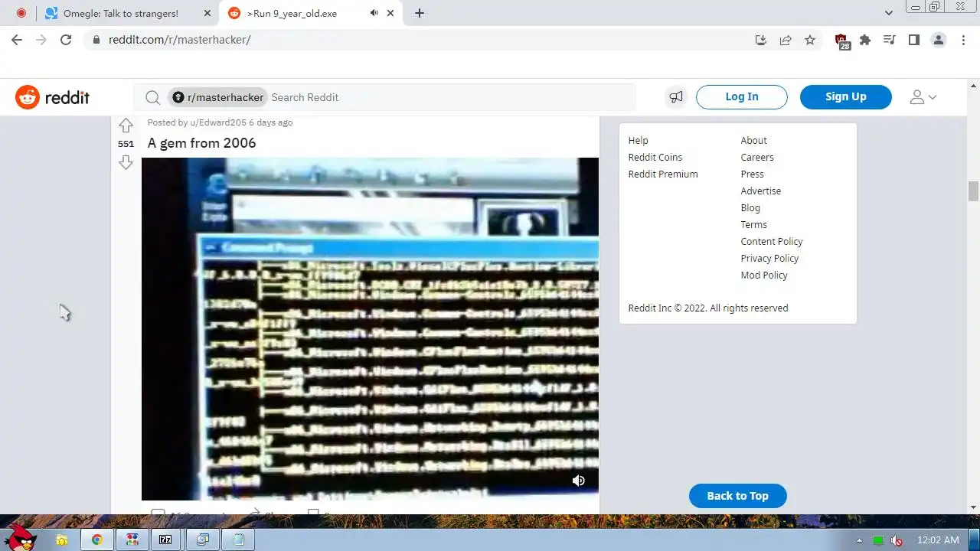980x551 pixels.
Task: Open the Press link
Action: pos(752,174)
